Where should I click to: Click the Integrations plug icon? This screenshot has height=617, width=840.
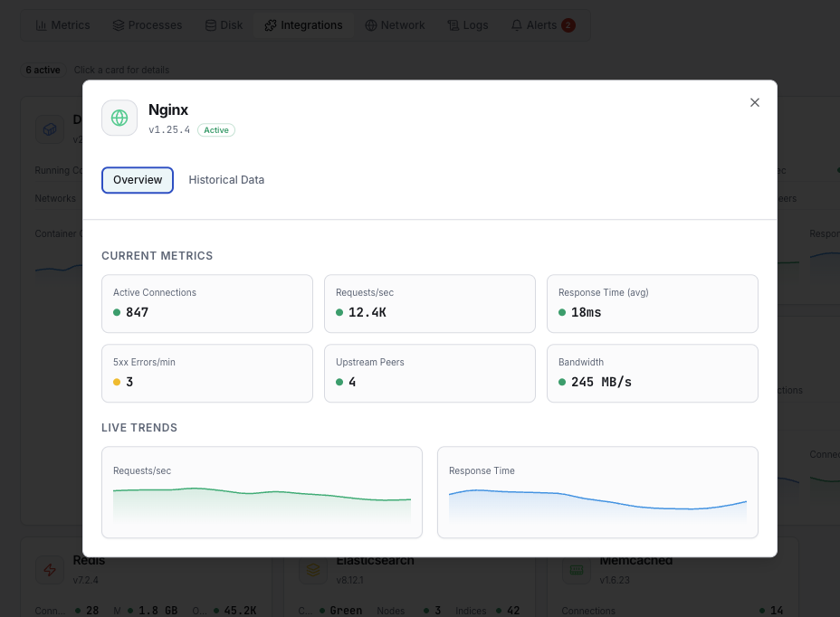[x=270, y=24]
